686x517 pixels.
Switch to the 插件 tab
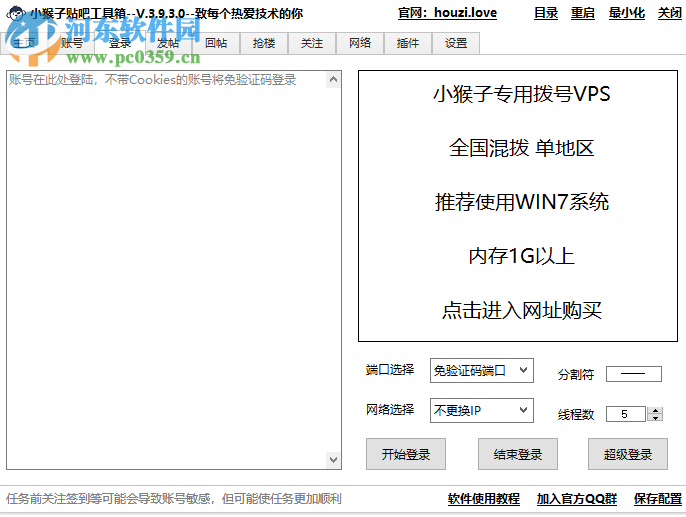[x=408, y=43]
